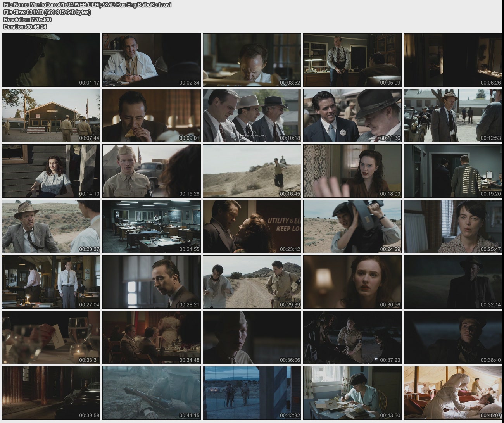Select the 00:39:58 parked car at night frame
The height and width of the screenshot is (423, 504).
click(x=51, y=393)
